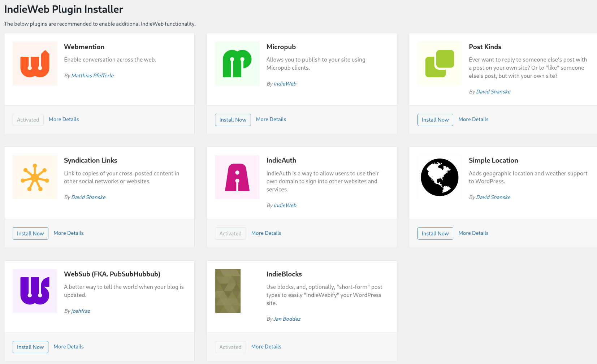Click the WebSub (FKA. PubSubHubbub) title
Image resolution: width=597 pixels, height=364 pixels.
112,274
